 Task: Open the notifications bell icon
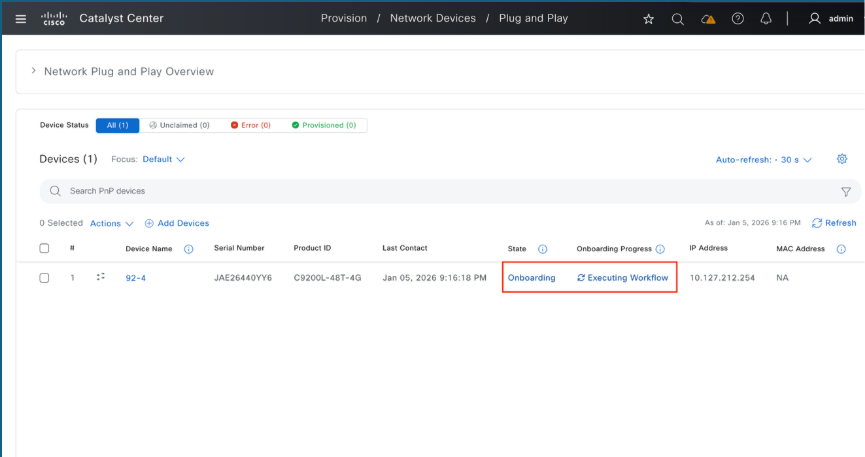766,19
